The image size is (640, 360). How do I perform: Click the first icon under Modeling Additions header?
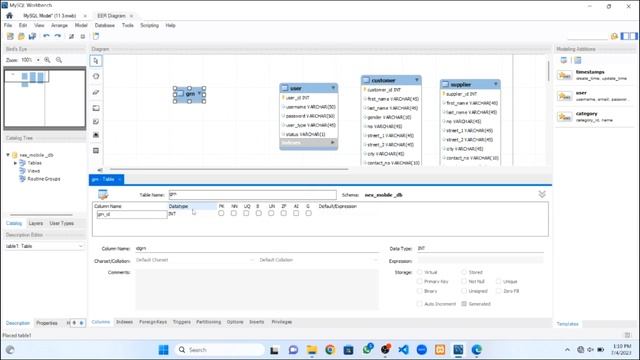(564, 60)
